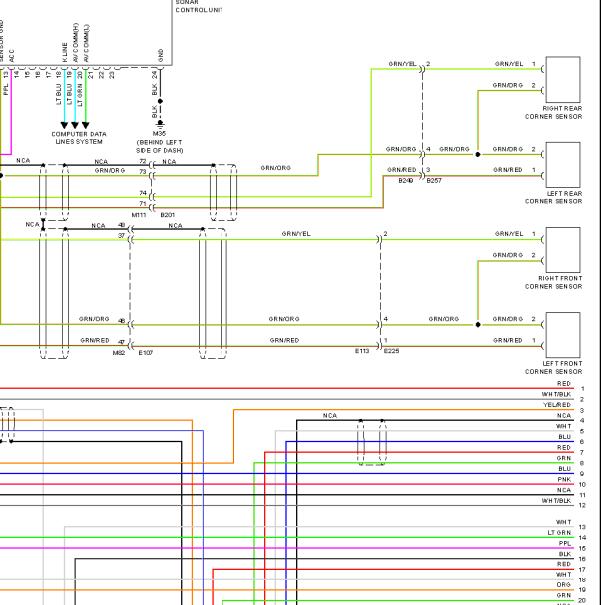Viewport: 601px width, 605px height.
Task: Click the 'K LINE' pin label
Action: (x=65, y=52)
